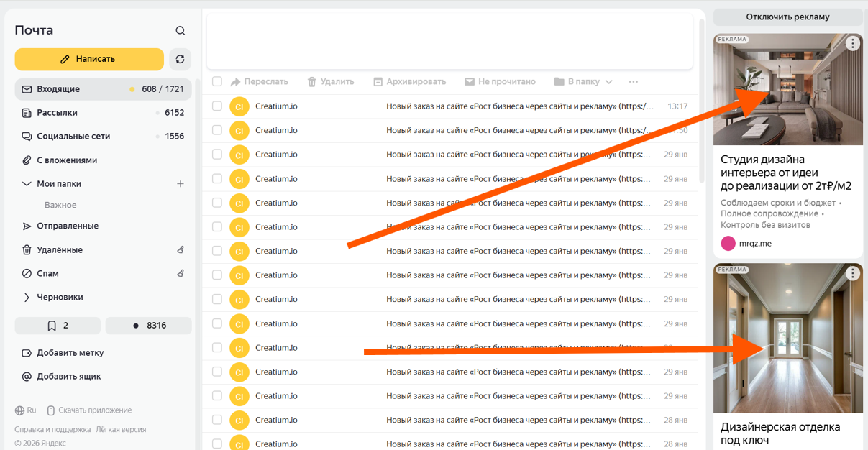The width and height of the screenshot is (868, 450).
Task: Toggle the select all messages checkbox
Action: 217,82
